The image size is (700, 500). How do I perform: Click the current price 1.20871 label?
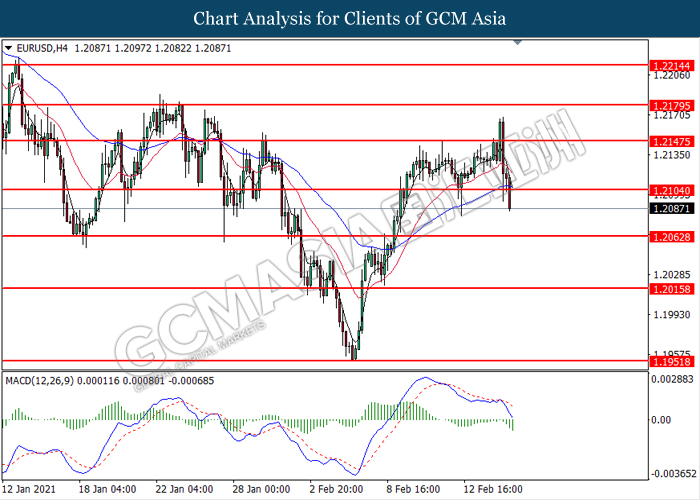(671, 208)
